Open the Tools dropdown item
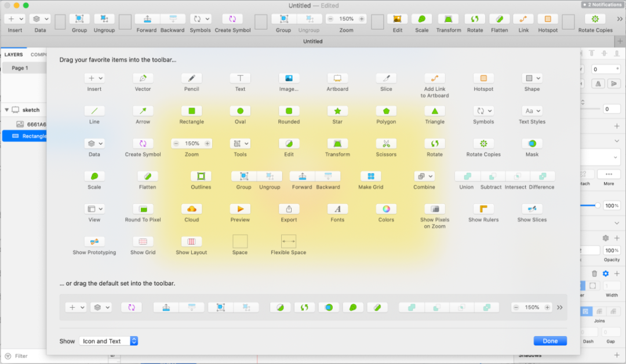 [x=240, y=144]
